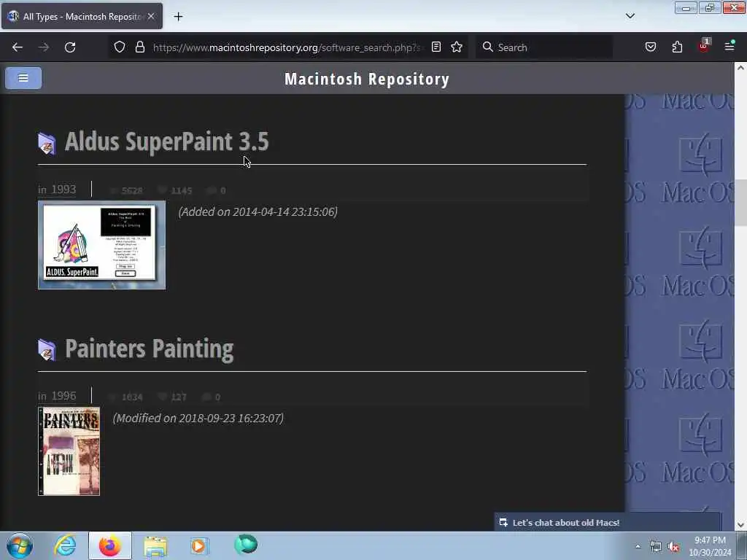Open the Painters Painting cover thumbnail

69,451
